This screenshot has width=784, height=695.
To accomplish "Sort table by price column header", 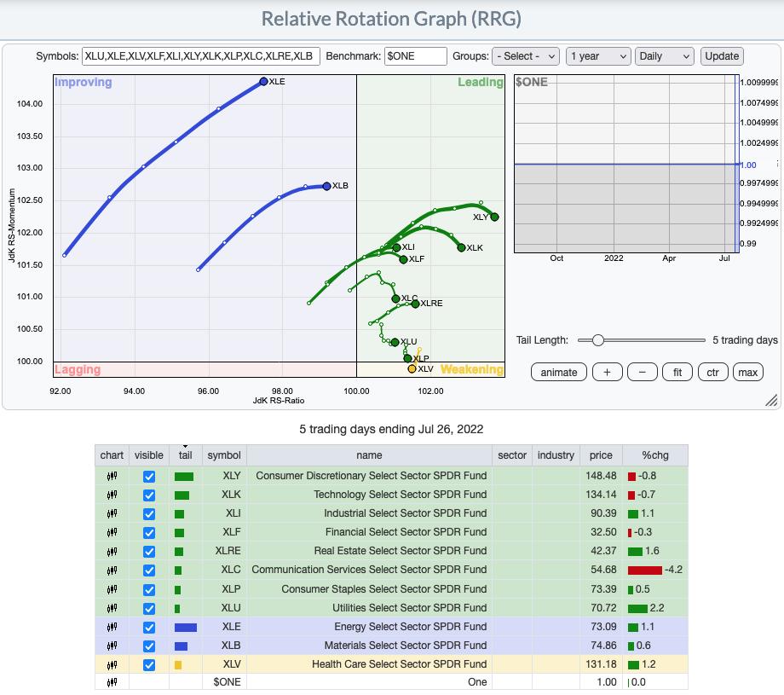I will pyautogui.click(x=601, y=455).
